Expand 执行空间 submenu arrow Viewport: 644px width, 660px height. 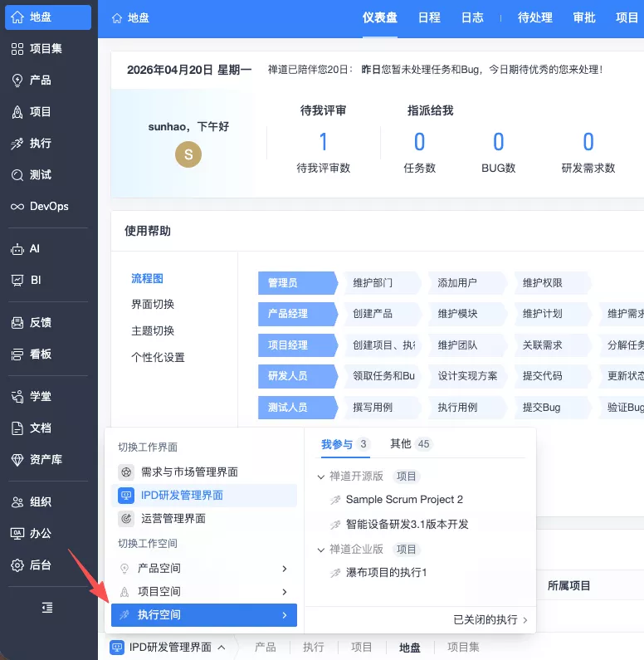tap(285, 615)
